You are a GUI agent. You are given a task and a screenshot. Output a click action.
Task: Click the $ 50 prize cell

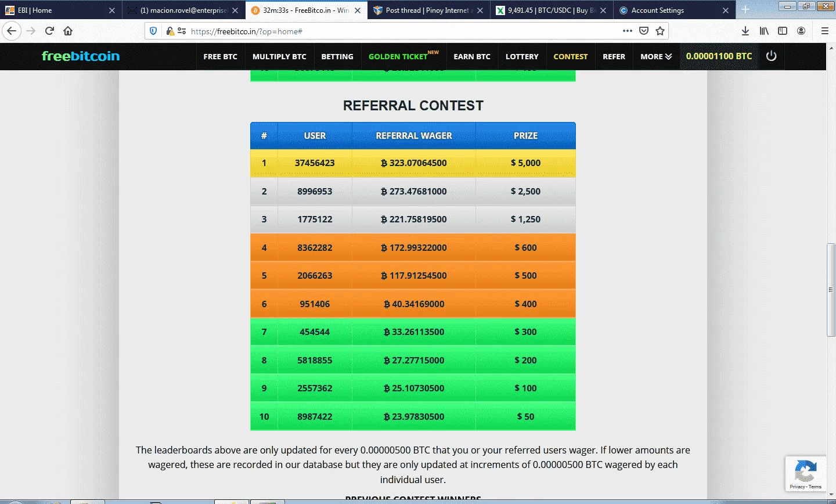point(525,416)
